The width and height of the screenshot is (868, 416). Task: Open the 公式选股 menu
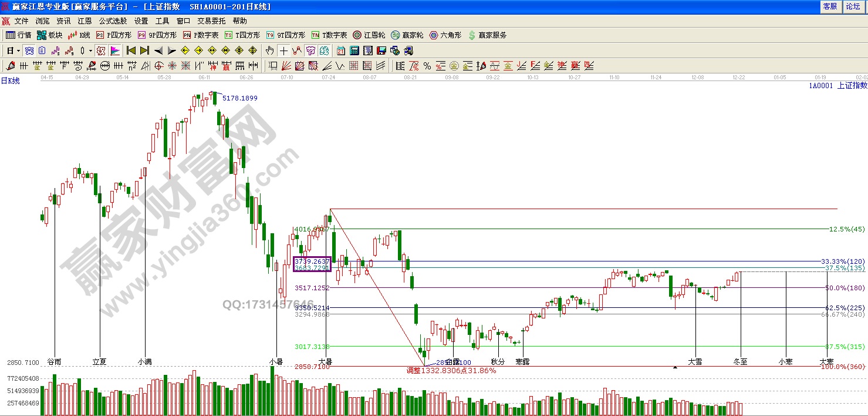[x=113, y=21]
